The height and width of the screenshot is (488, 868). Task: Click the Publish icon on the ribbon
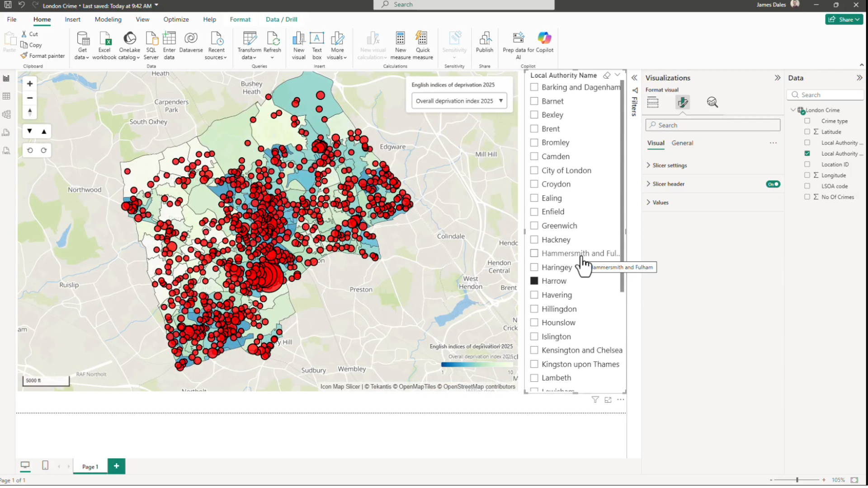[x=485, y=44]
